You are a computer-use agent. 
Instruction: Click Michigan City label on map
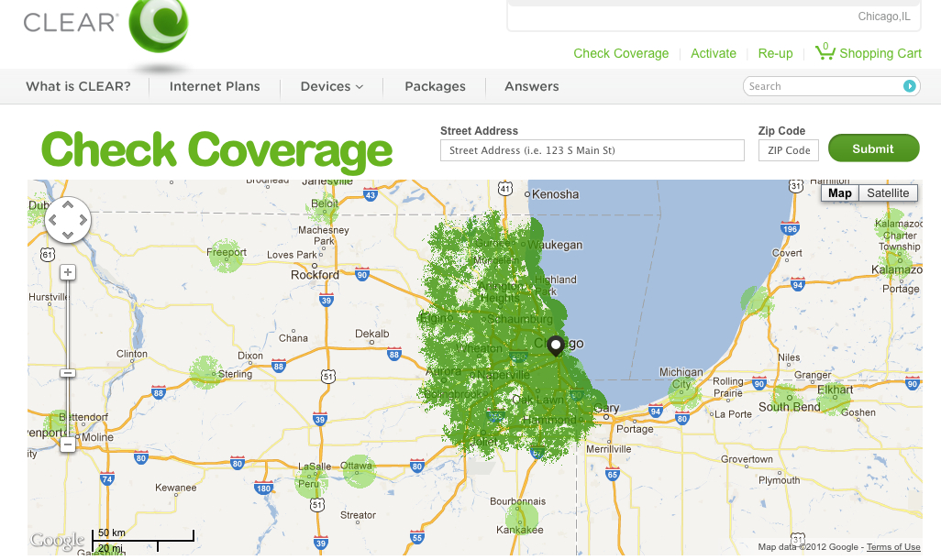click(x=681, y=378)
